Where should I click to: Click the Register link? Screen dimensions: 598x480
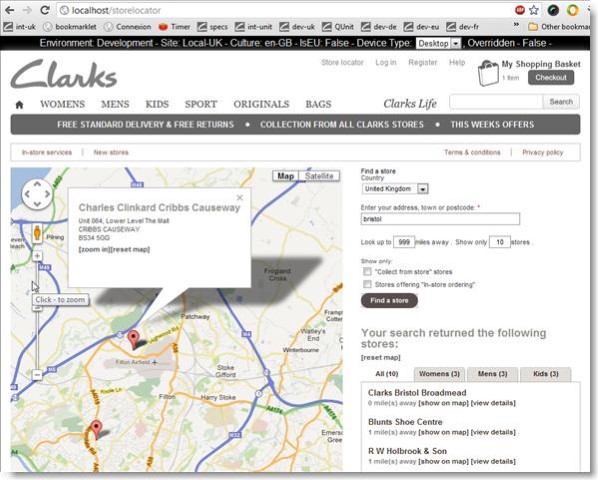click(x=423, y=63)
